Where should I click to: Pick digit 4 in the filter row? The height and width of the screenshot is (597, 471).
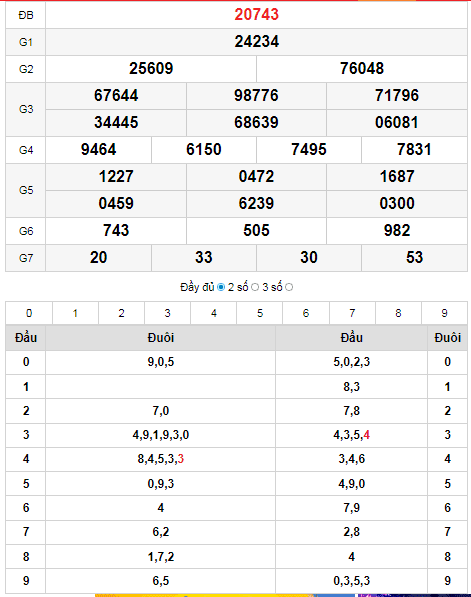pos(214,313)
